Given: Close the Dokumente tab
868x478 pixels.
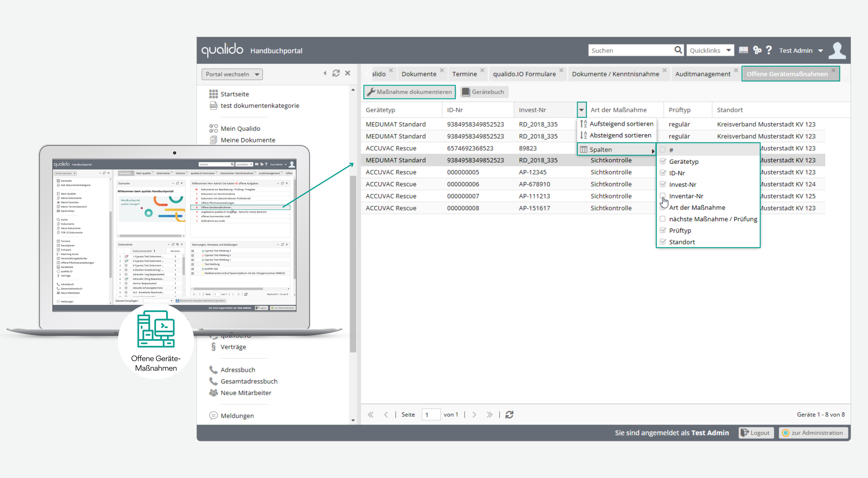Looking at the screenshot, I should [442, 70].
